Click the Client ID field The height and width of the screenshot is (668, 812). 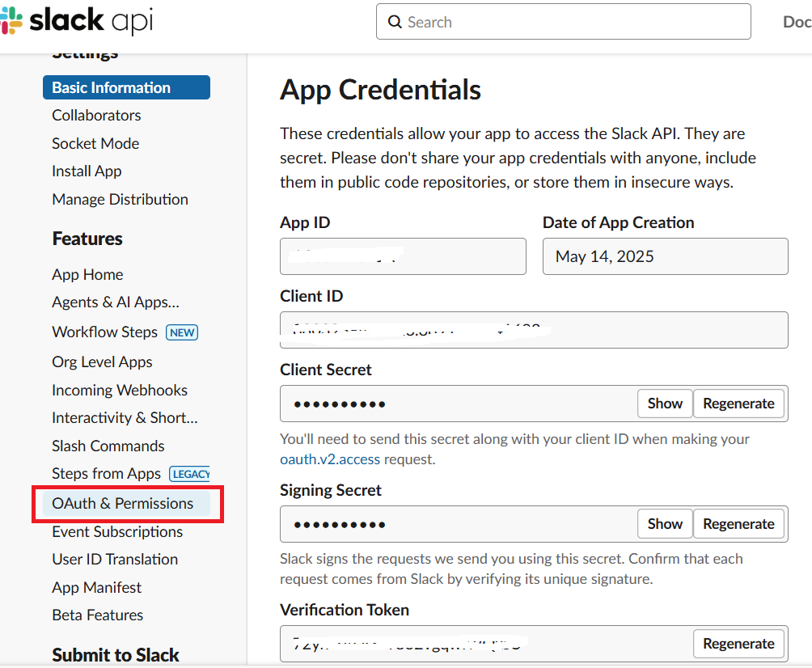[534, 330]
